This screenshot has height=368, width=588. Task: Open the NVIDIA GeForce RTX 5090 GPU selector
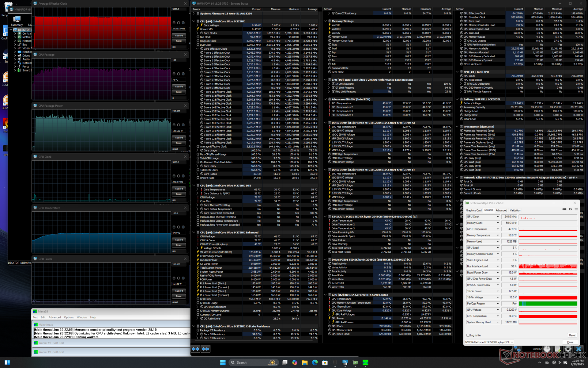pos(489,342)
